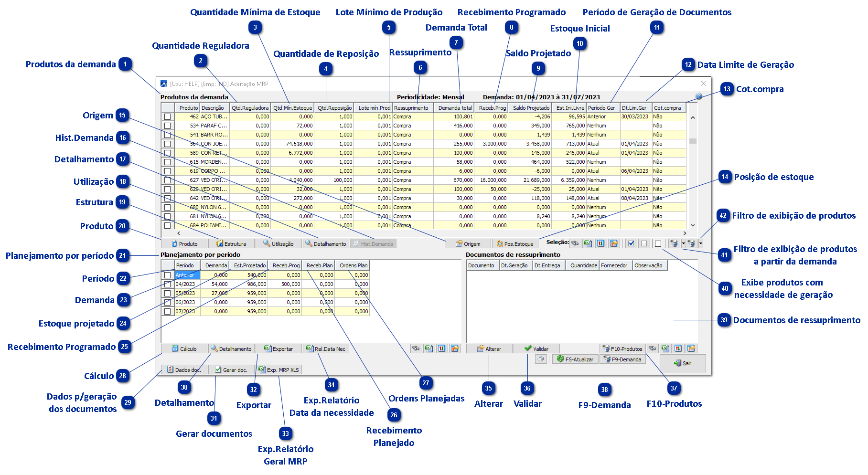Click the Demanda total column header
868x475 pixels.
455,107
